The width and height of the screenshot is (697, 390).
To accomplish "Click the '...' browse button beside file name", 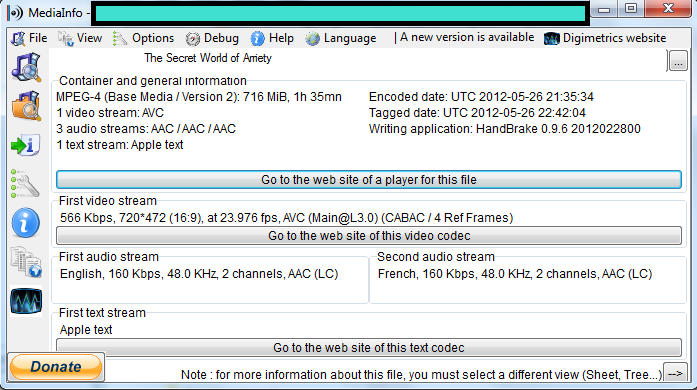I will (x=678, y=61).
